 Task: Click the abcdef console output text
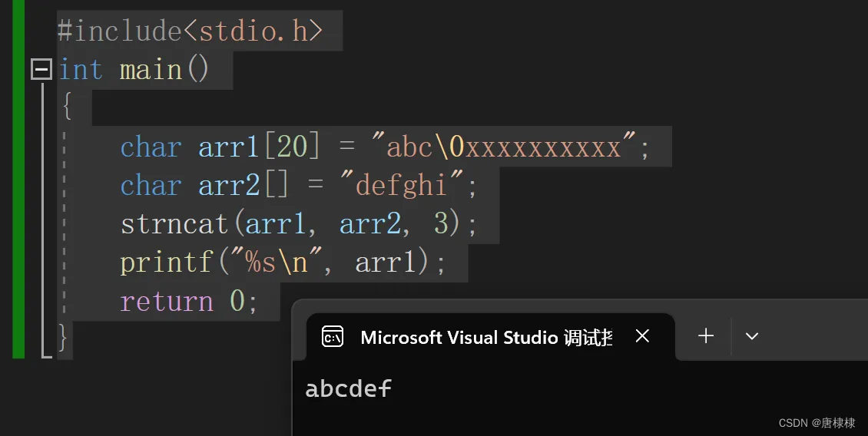pyautogui.click(x=348, y=388)
